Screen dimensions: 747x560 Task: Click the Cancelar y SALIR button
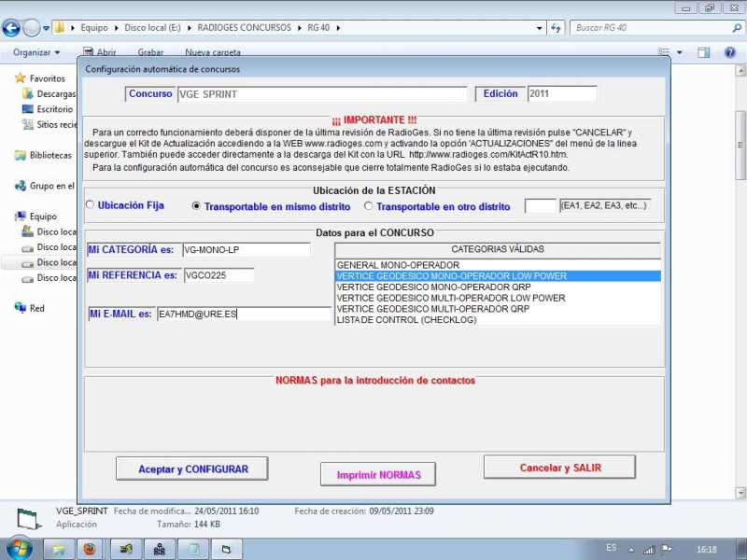point(559,468)
